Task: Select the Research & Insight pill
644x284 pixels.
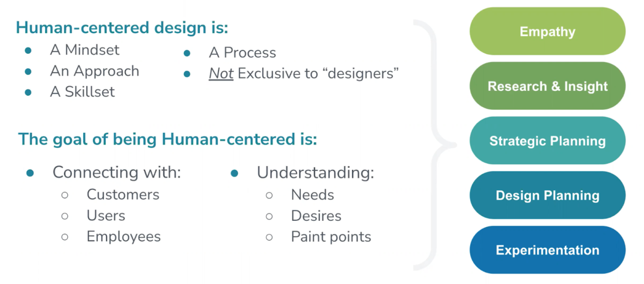Action: pyautogui.click(x=548, y=86)
